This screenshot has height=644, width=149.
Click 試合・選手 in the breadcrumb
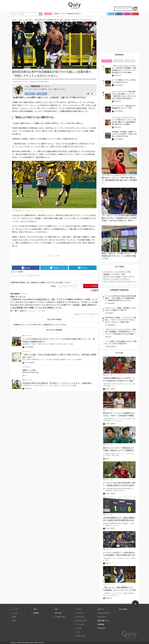28,20
